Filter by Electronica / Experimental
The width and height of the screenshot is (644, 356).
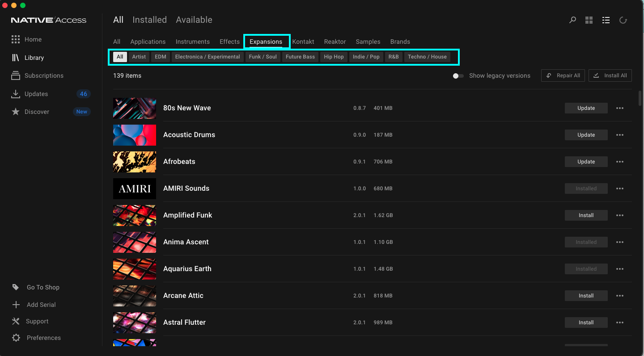(208, 57)
